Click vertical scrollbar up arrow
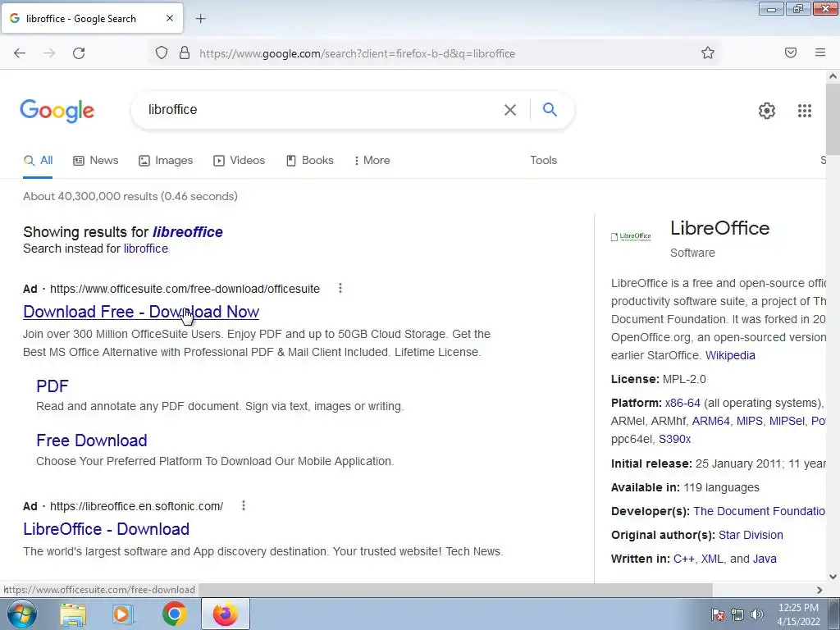 pyautogui.click(x=833, y=76)
